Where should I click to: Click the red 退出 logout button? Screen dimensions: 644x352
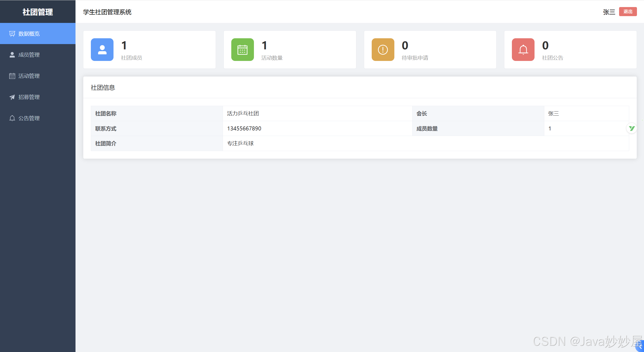tap(628, 12)
